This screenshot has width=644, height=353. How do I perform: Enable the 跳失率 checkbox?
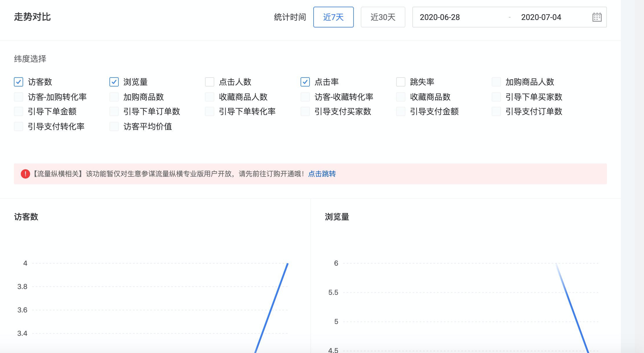pyautogui.click(x=401, y=82)
